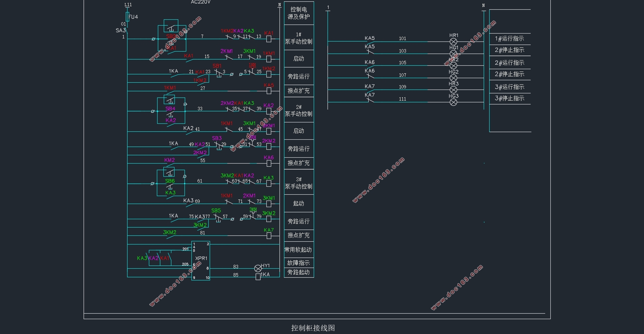Click the KA1 coil symbol after wire 13
Image resolution: width=644 pixels, height=334 pixels.
point(269,39)
